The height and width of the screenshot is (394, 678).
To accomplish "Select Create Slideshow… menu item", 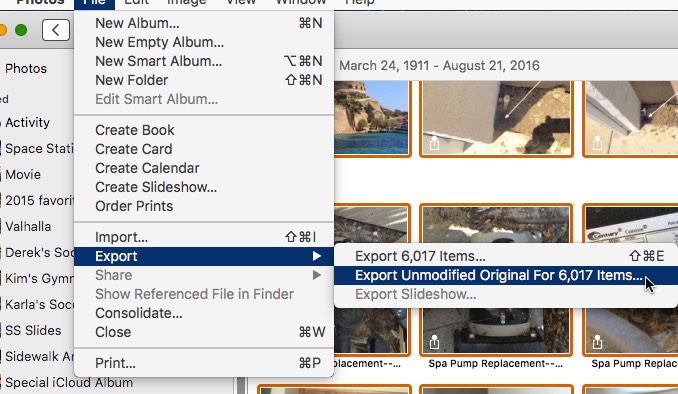I will coord(204,187).
